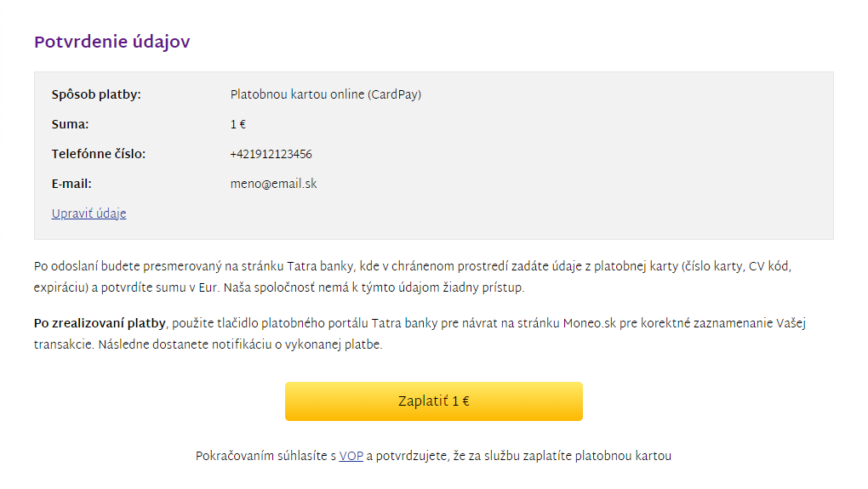Viewport: 868px width, 489px height.
Task: Select the Platobnou kartou online (CardPay) value
Action: (325, 94)
